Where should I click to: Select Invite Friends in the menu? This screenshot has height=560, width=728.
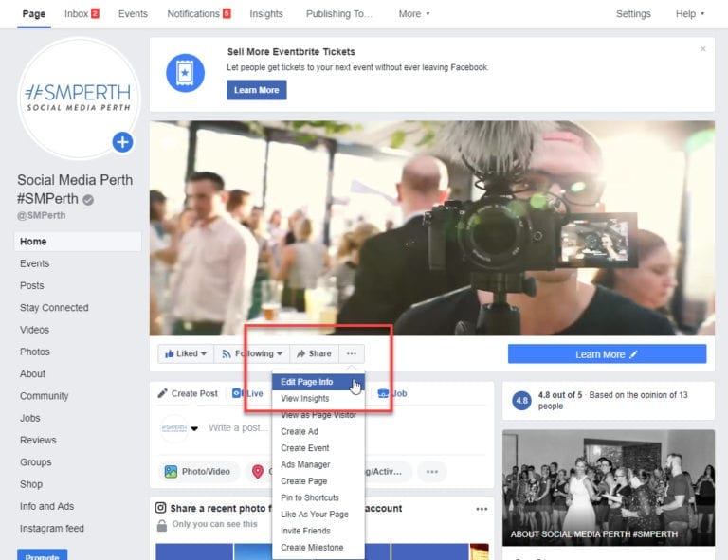coord(318,531)
